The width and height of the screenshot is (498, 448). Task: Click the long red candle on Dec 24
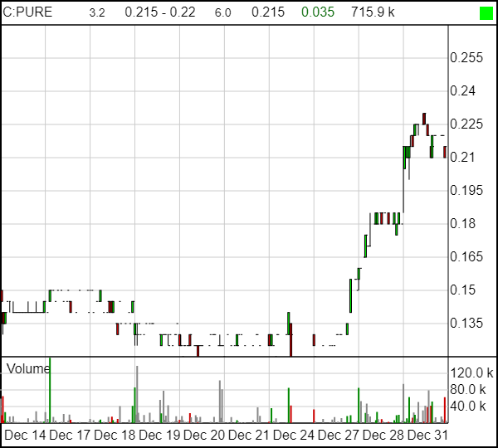[x=290, y=339]
